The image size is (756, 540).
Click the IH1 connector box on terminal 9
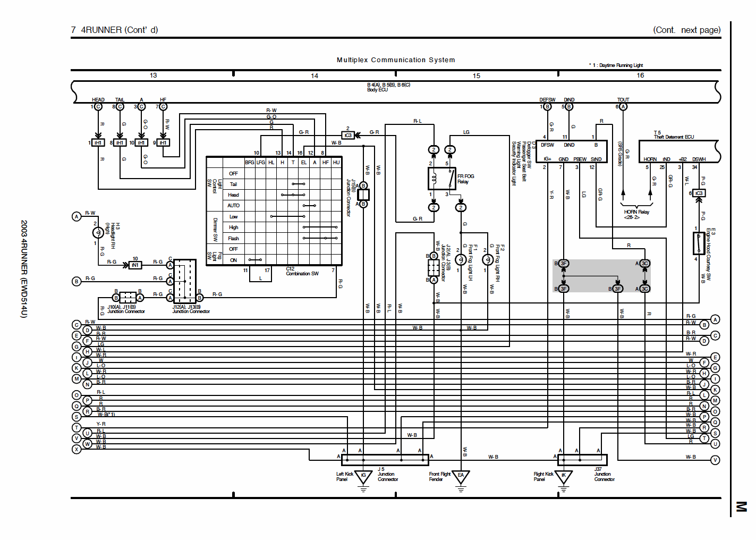click(x=163, y=143)
